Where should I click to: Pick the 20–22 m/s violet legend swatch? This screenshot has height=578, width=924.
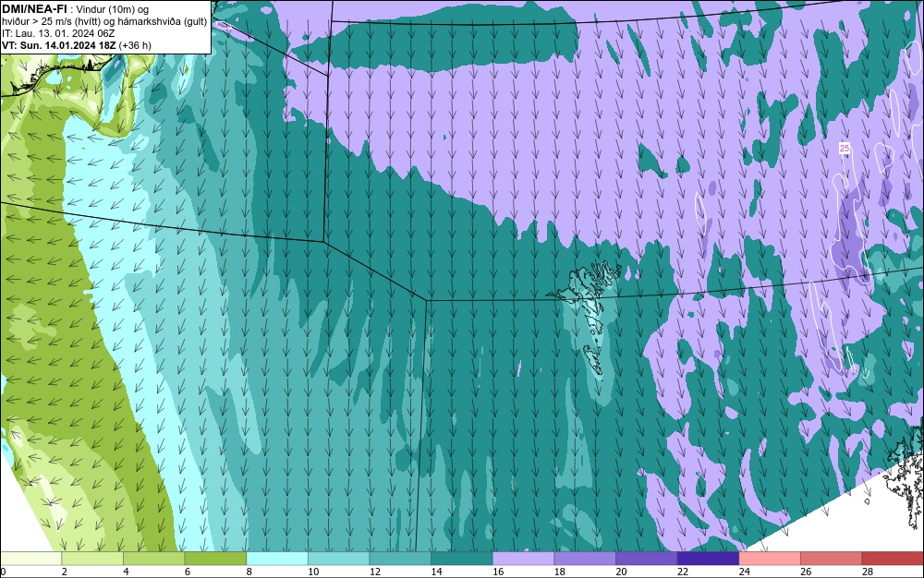(x=647, y=559)
